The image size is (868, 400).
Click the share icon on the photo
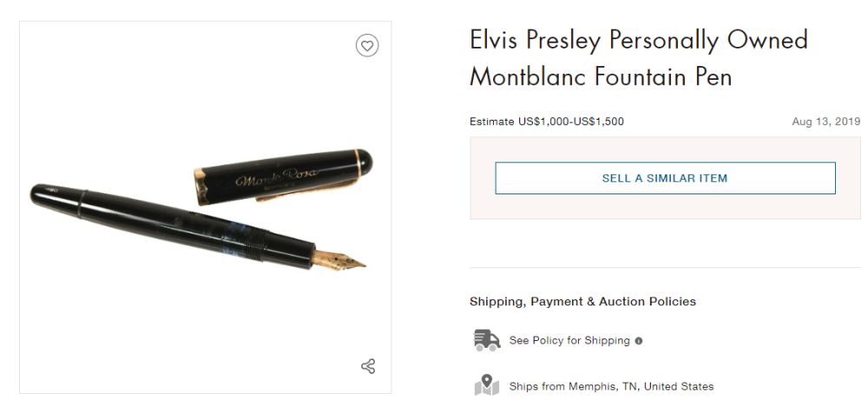[368, 366]
